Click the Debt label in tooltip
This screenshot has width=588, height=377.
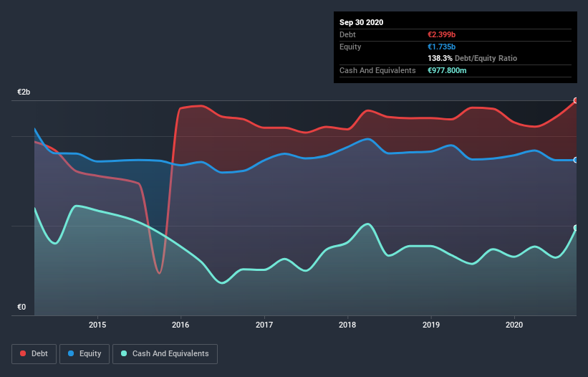[x=347, y=34]
